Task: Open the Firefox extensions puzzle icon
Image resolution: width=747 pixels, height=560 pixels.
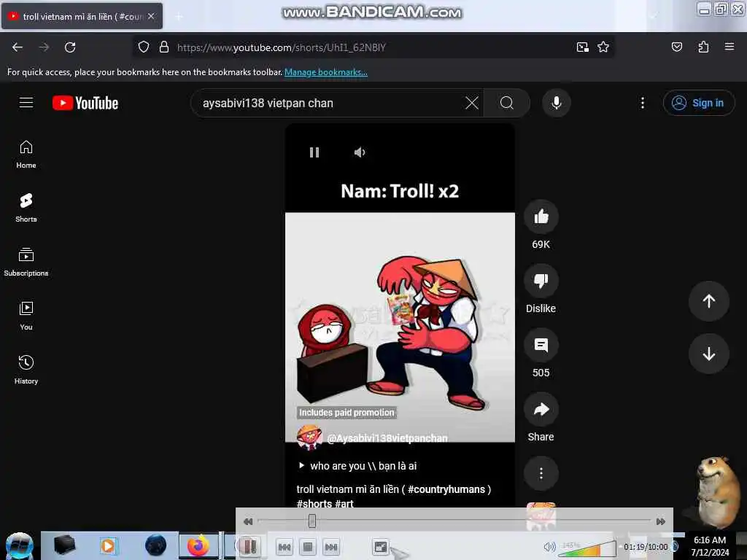Action: click(x=703, y=47)
